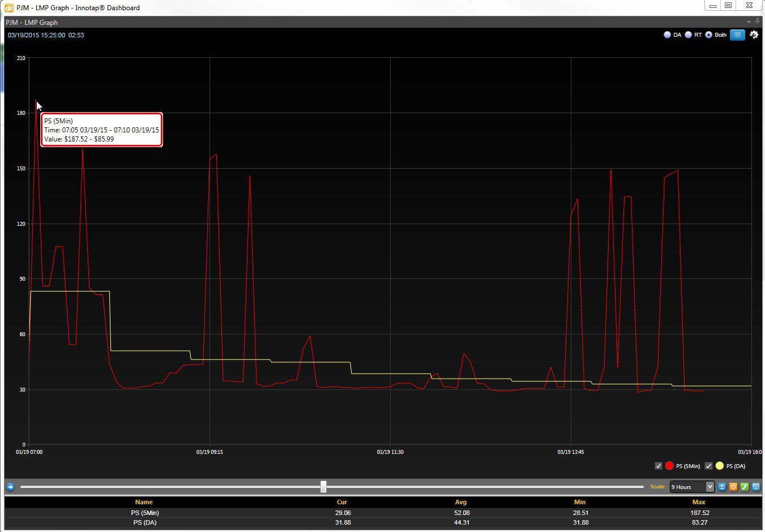Screen dimensions: 765x532
Task: Click the blue eye view icon
Action: point(722,487)
